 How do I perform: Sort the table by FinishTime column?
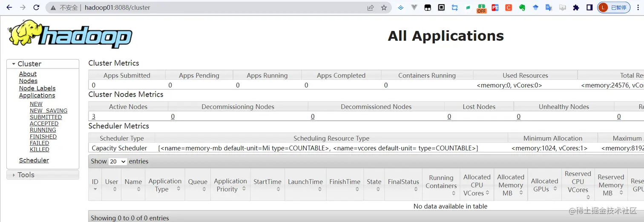click(x=345, y=185)
